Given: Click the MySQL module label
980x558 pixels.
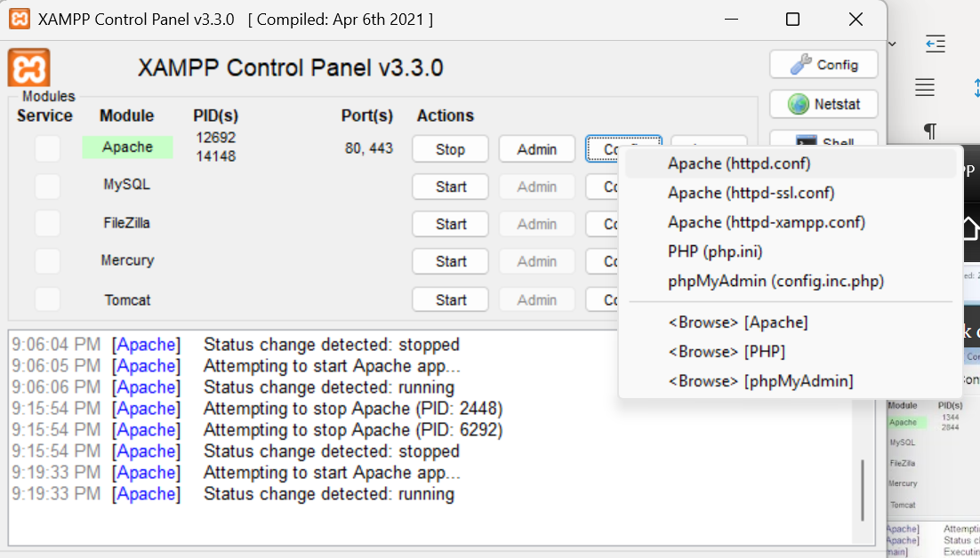Looking at the screenshot, I should 127,185.
